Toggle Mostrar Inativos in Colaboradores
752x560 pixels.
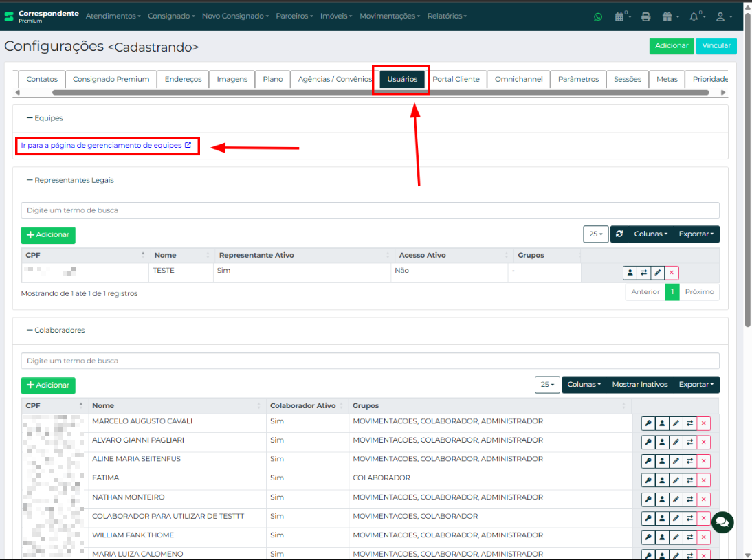[x=639, y=385]
